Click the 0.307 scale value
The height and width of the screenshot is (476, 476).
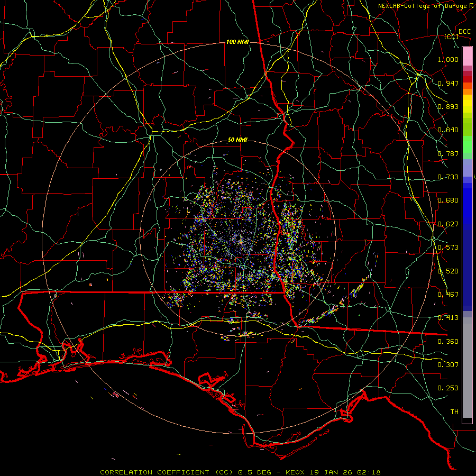pos(448,365)
